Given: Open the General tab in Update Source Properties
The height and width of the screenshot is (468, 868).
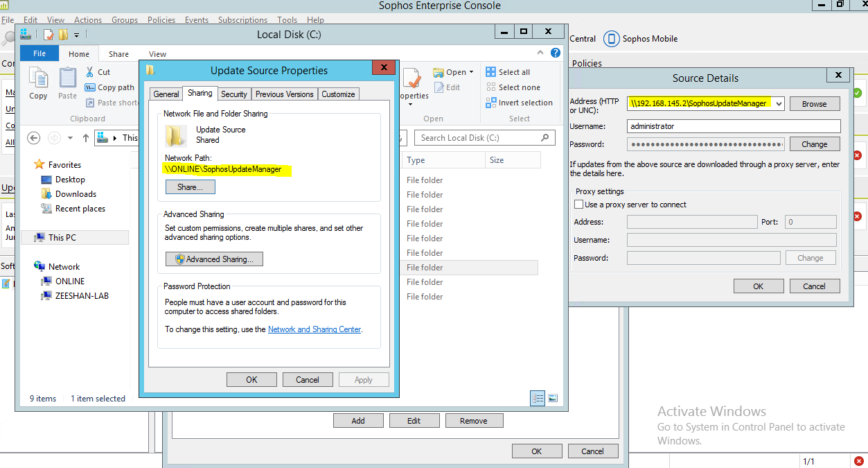Looking at the screenshot, I should click(x=166, y=94).
